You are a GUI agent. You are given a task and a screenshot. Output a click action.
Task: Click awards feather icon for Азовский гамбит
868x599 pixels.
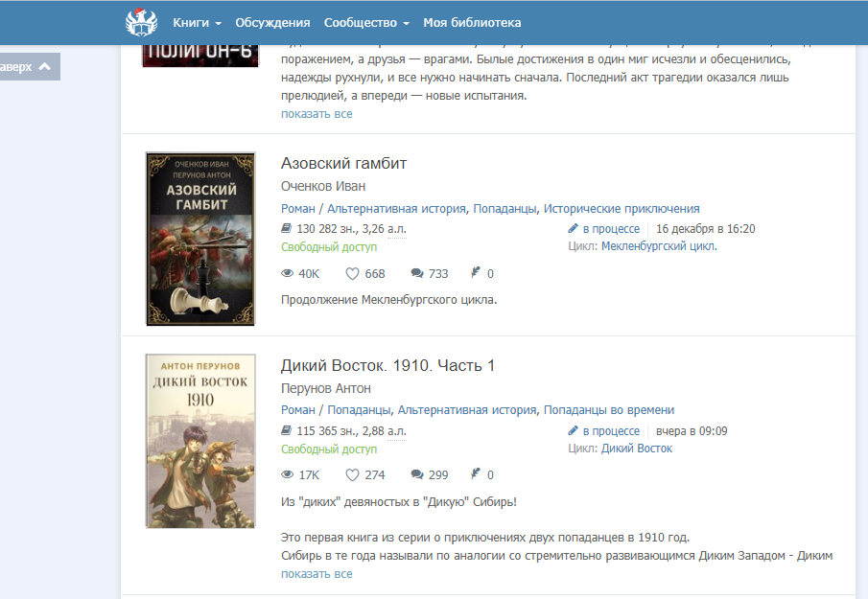click(x=476, y=272)
